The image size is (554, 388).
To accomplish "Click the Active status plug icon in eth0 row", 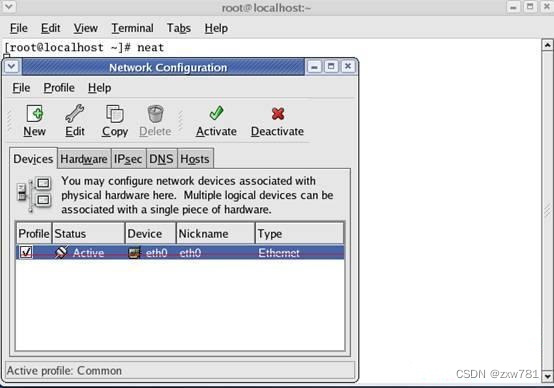I will pos(61,252).
